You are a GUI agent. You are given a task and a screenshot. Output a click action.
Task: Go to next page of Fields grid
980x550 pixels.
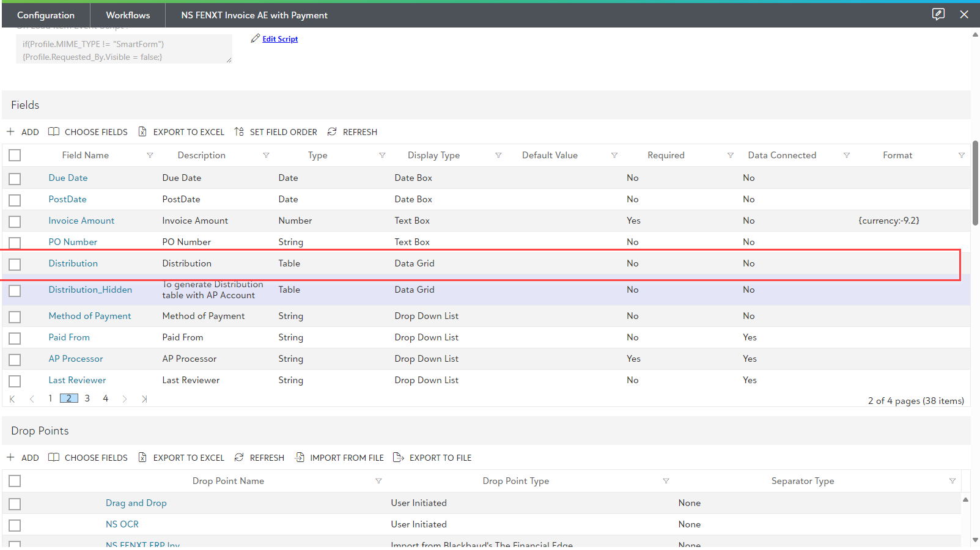click(x=125, y=399)
